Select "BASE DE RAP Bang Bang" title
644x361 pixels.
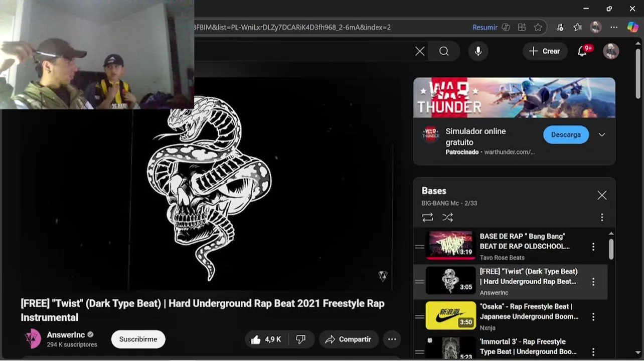[525, 241]
